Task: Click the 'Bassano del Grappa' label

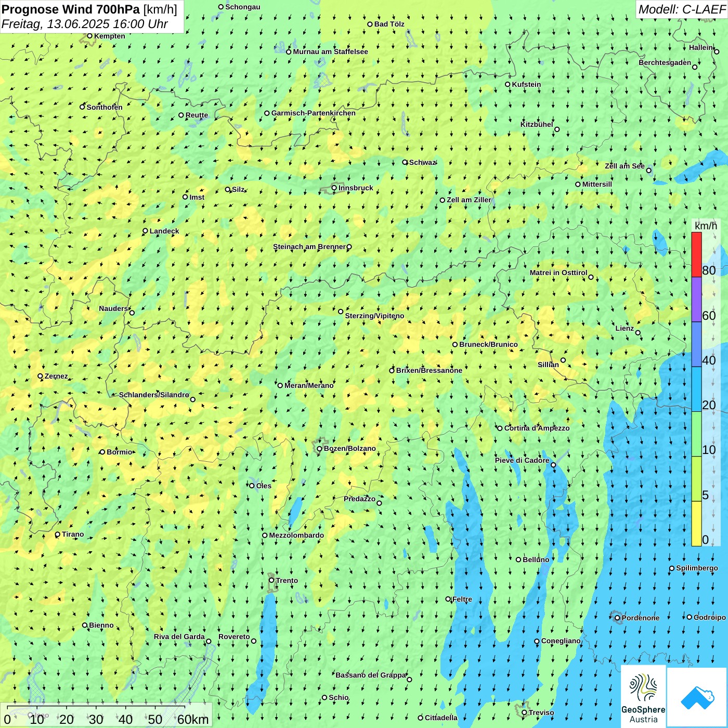Action: (x=371, y=675)
